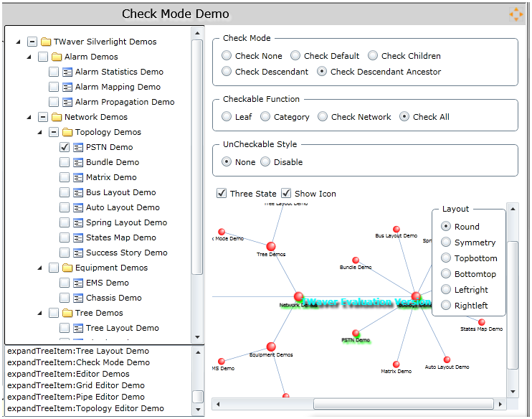
Task: Select the Leaf checkable function option
Action: click(227, 116)
